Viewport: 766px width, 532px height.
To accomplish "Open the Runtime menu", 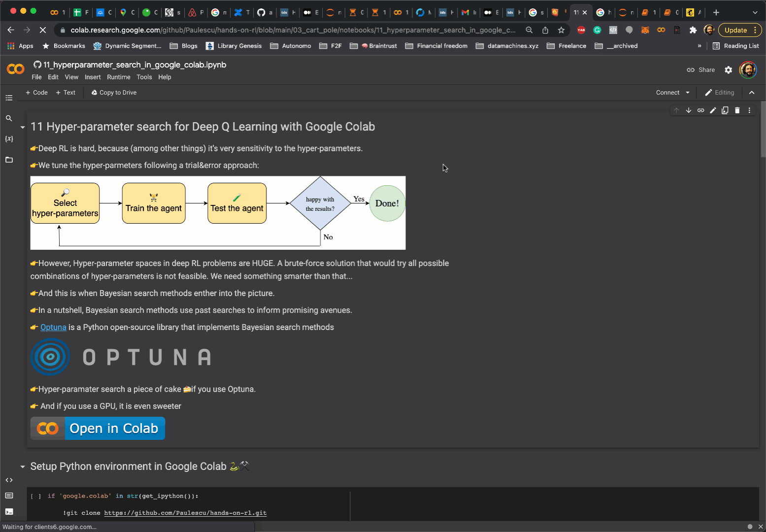I will tap(119, 77).
